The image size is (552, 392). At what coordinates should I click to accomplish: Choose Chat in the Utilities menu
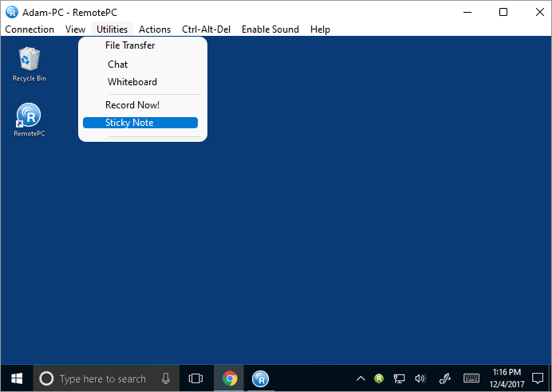coord(117,65)
